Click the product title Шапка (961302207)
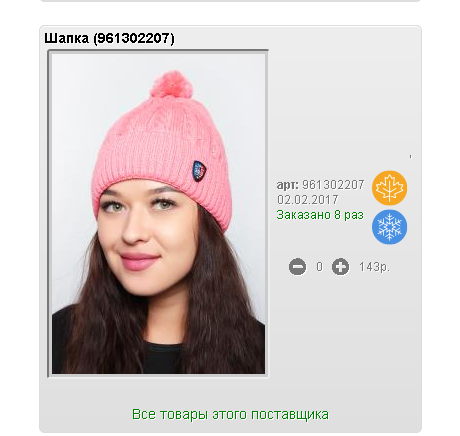 point(109,38)
